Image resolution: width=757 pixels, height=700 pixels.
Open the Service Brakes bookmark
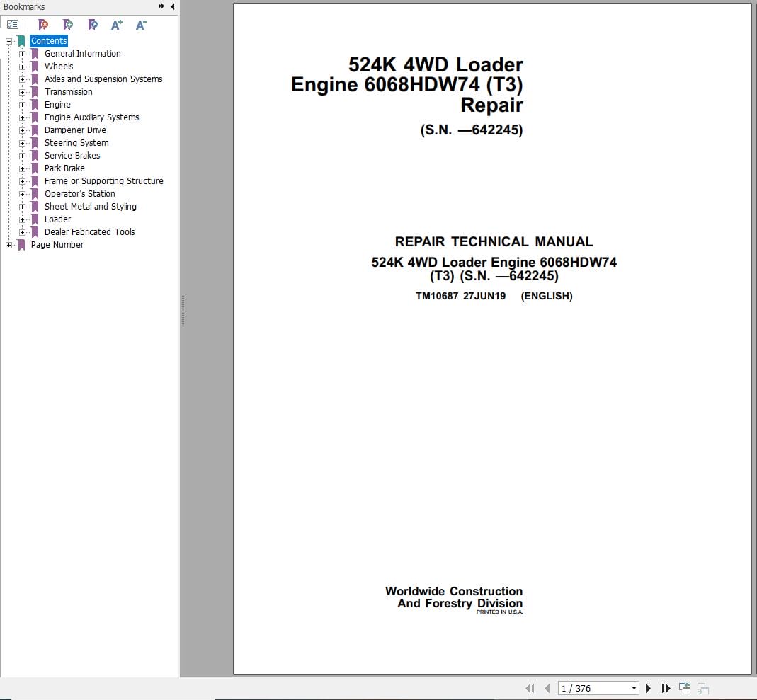72,155
